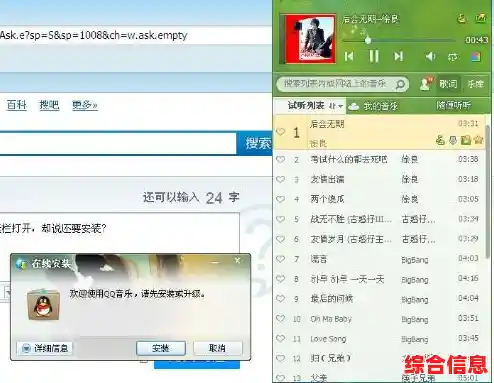
Task: Click the question text area on web page
Action: 119,233
